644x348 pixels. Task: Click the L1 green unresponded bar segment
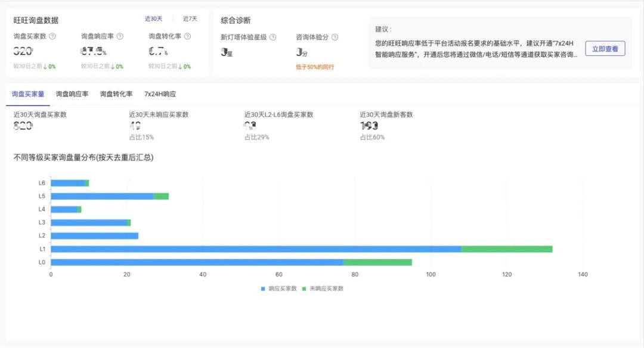tap(507, 249)
